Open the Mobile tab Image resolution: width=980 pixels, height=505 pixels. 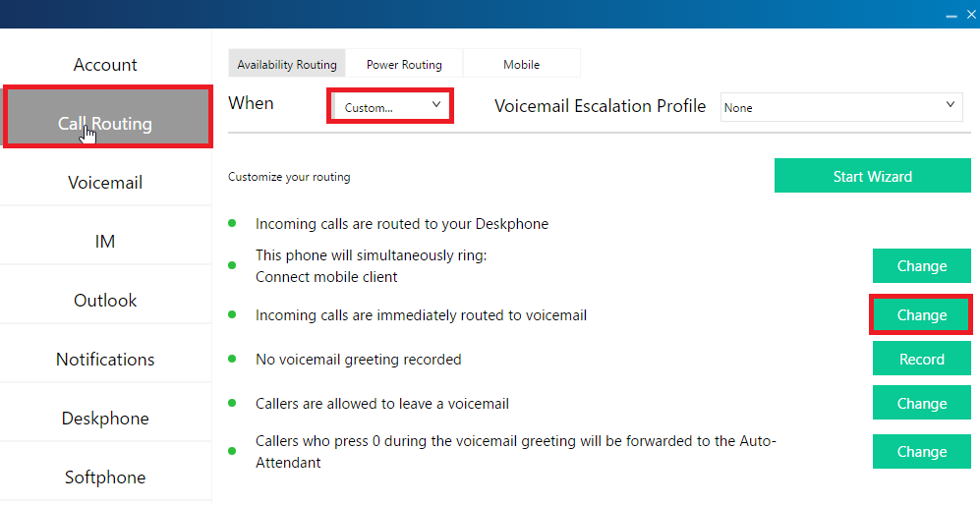[x=521, y=65]
